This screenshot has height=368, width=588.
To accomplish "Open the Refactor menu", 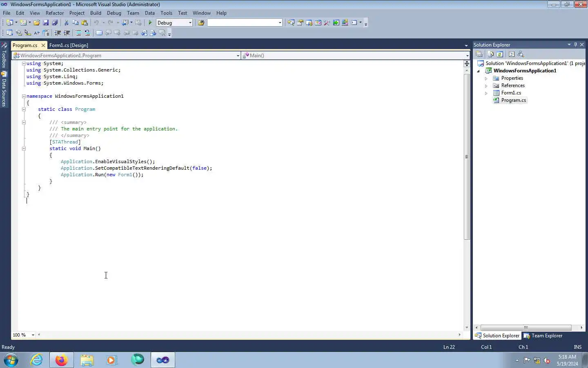I will coord(55,13).
